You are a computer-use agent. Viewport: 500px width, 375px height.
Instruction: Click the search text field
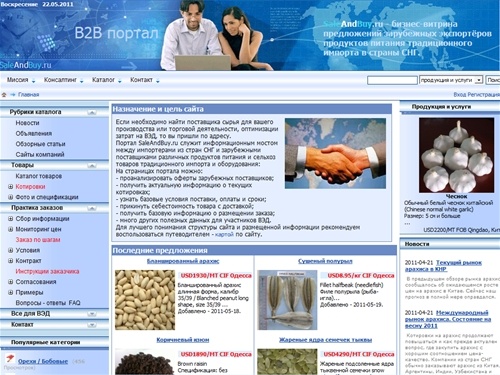[392, 80]
